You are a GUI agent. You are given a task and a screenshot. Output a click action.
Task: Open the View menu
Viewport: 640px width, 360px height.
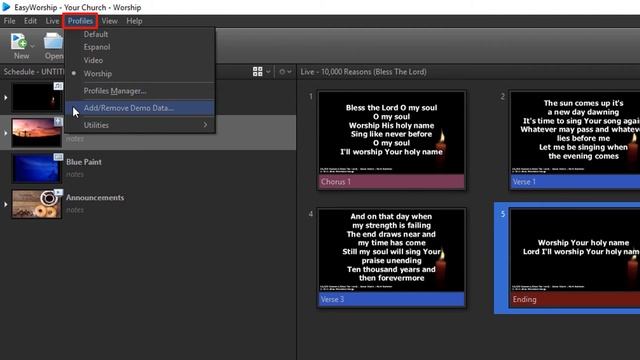tap(109, 21)
